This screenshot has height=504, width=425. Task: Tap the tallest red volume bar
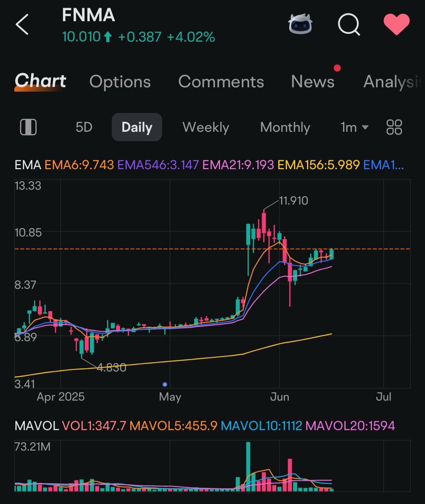(x=290, y=475)
